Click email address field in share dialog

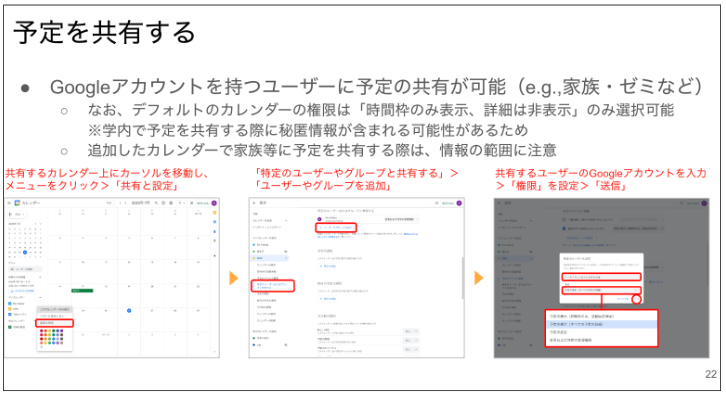[601, 277]
